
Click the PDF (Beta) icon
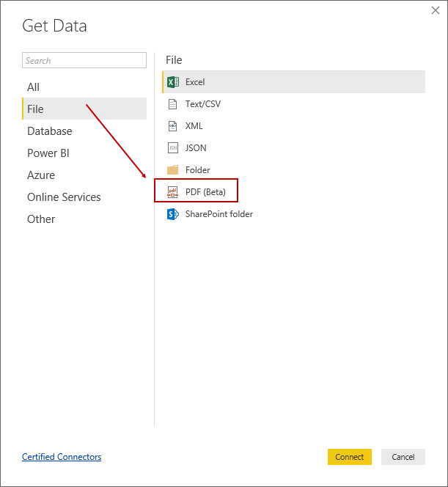173,192
